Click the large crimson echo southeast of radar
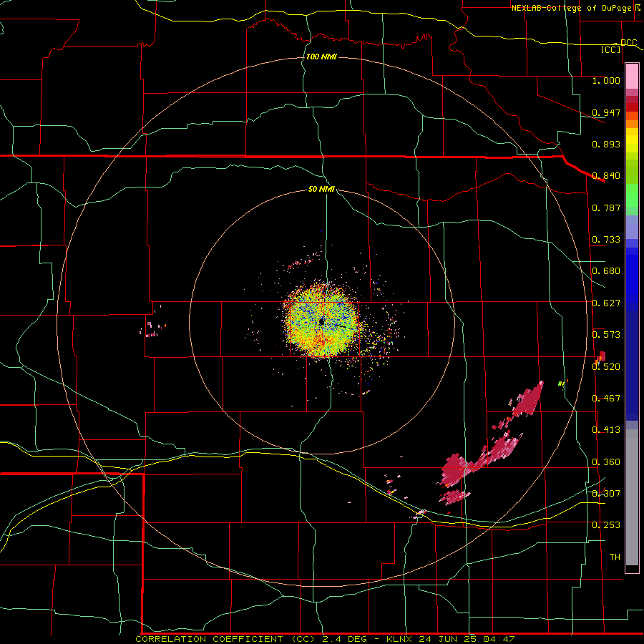This screenshot has width=644, height=644. pyautogui.click(x=455, y=470)
